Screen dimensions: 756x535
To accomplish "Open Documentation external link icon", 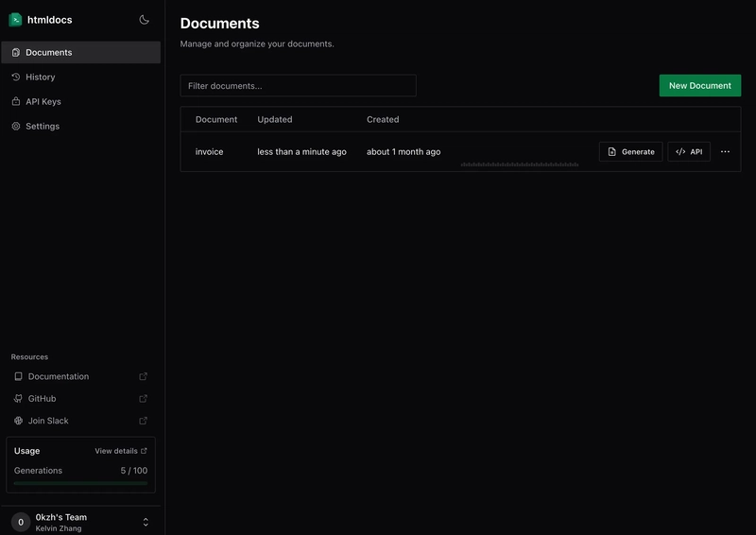I will 144,376.
